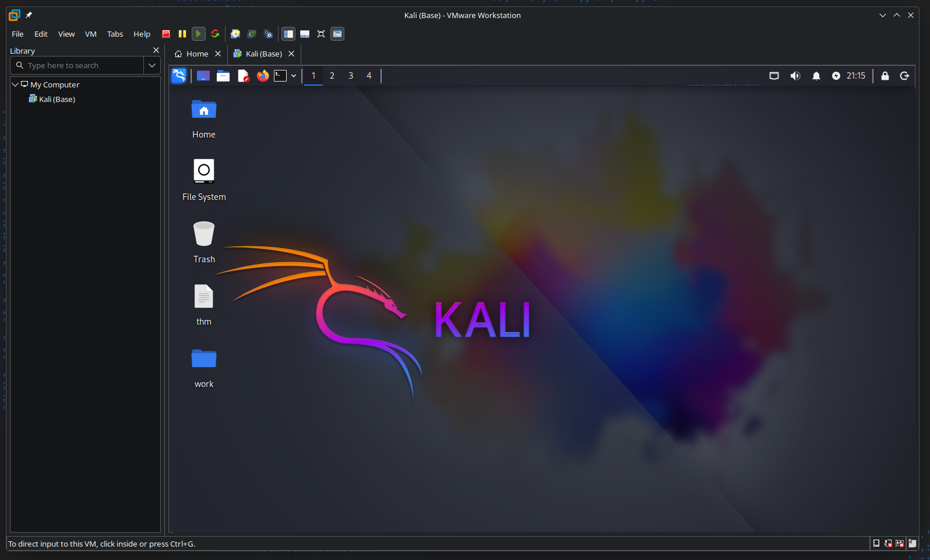Viewport: 930px width, 560px height.
Task: Switch to workspace 3
Action: point(351,76)
